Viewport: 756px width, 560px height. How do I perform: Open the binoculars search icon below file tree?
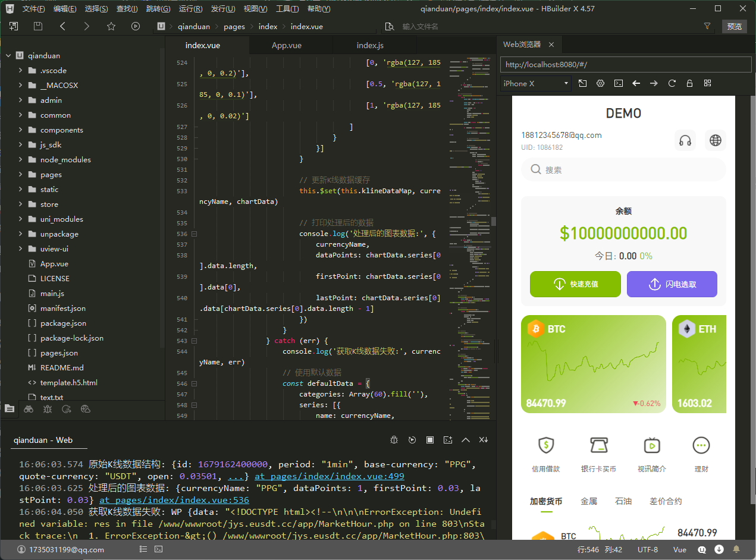[x=29, y=408]
